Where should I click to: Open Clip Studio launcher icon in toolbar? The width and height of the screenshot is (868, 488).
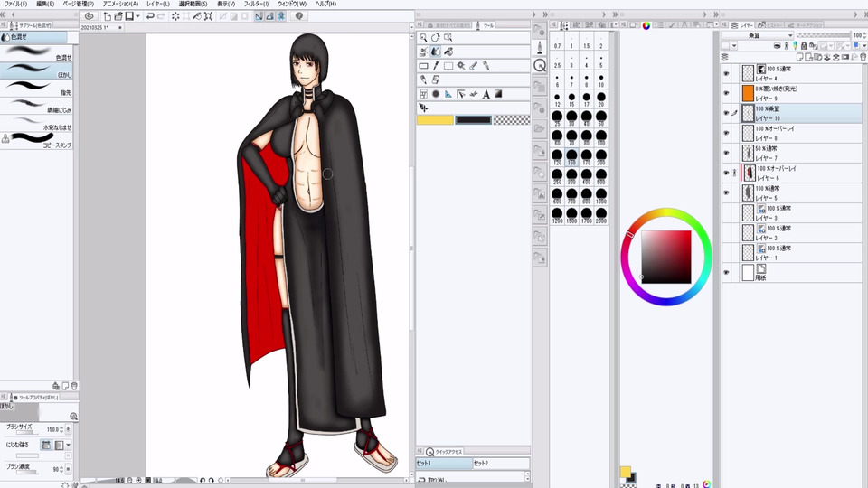[x=90, y=16]
